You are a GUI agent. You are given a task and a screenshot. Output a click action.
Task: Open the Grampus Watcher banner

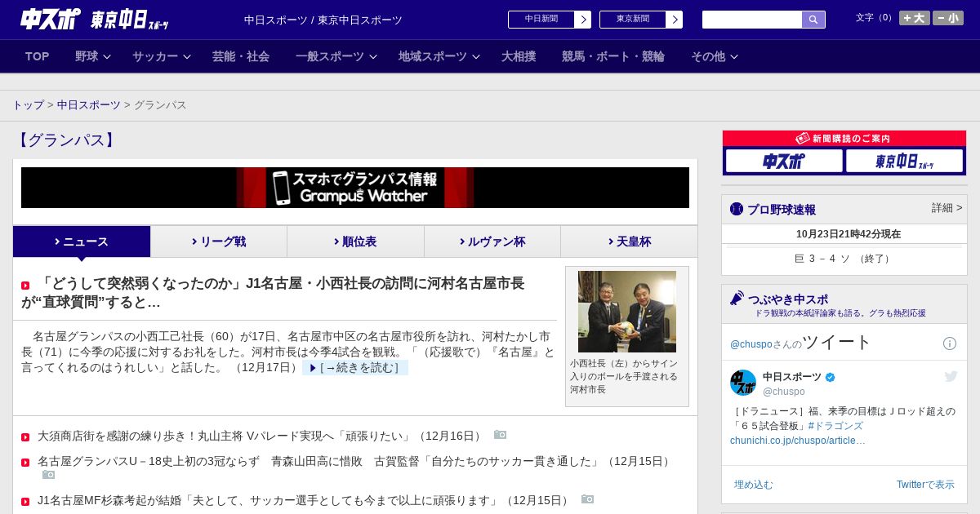point(355,188)
